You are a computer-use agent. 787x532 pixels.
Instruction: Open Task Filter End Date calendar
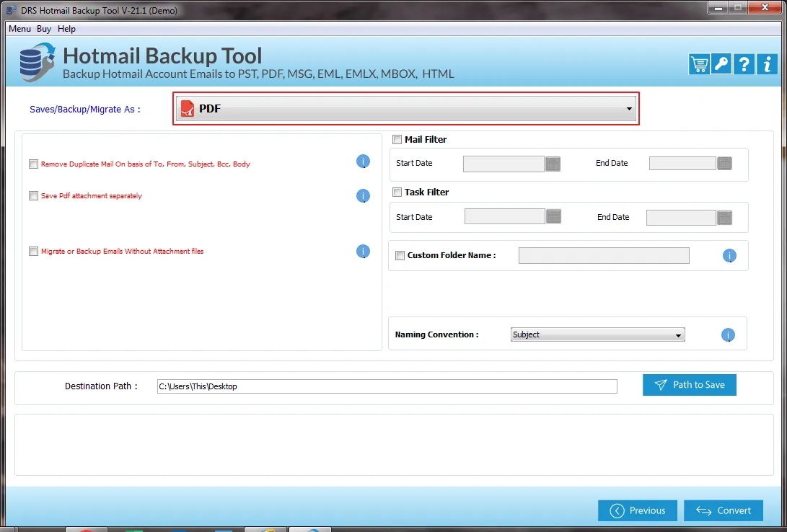tap(724, 218)
